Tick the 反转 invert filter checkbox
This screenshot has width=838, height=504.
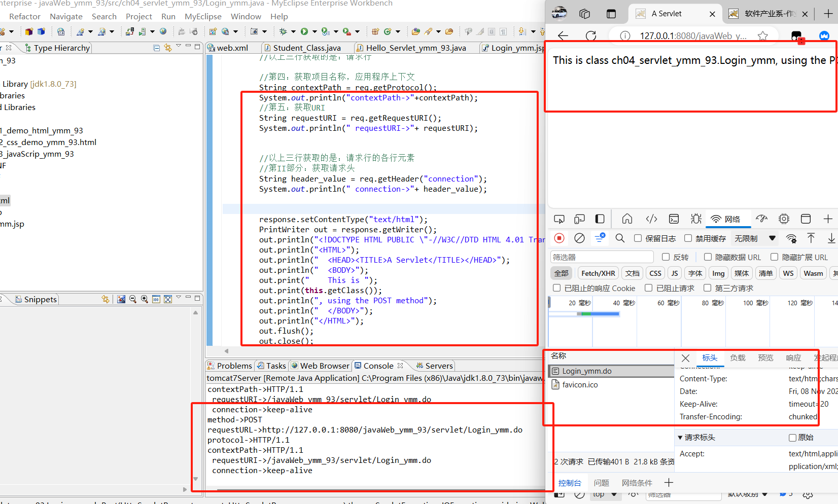pos(666,257)
